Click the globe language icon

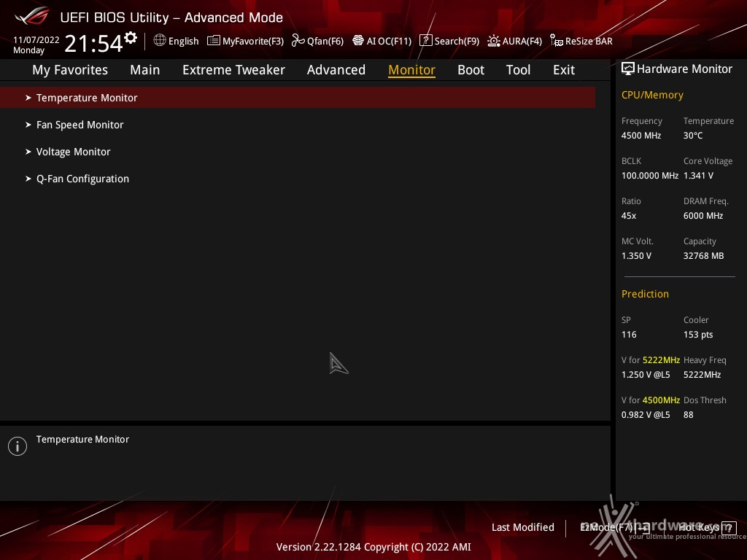(160, 41)
